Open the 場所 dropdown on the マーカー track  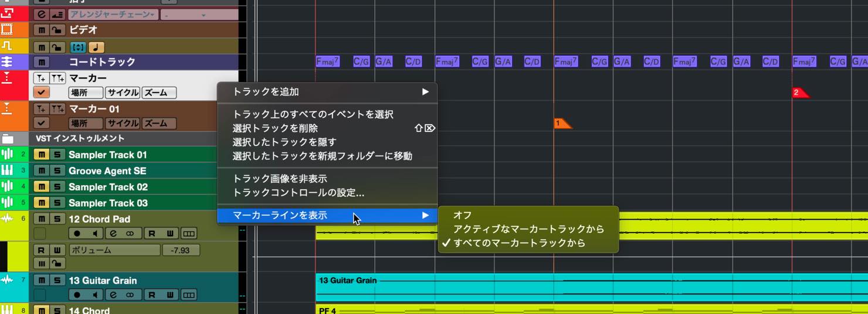[x=86, y=93]
